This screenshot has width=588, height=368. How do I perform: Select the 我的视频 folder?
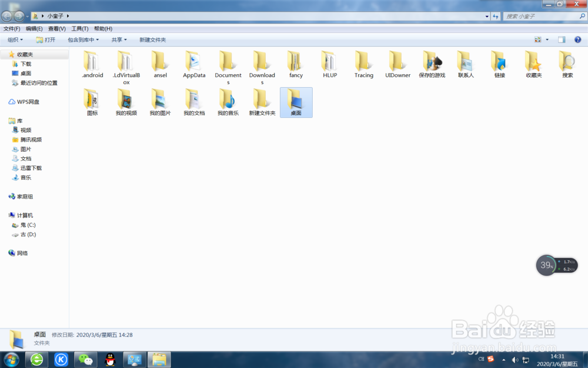[x=126, y=102]
